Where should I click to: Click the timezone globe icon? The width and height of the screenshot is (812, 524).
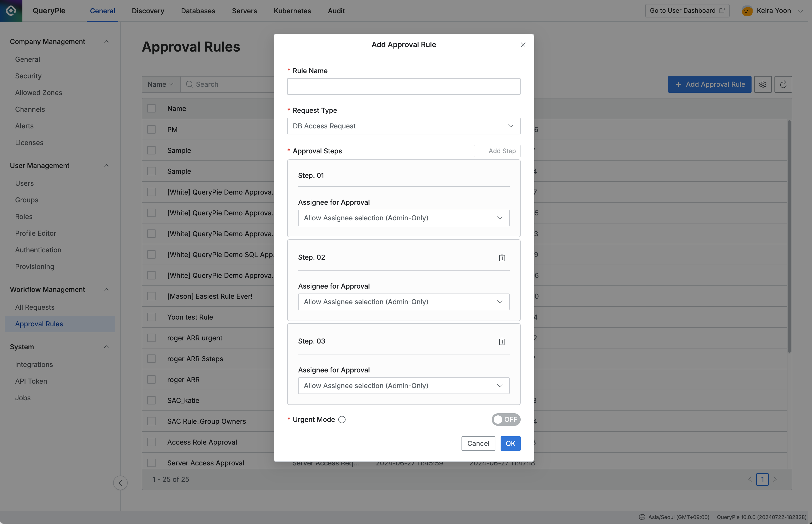click(x=642, y=517)
